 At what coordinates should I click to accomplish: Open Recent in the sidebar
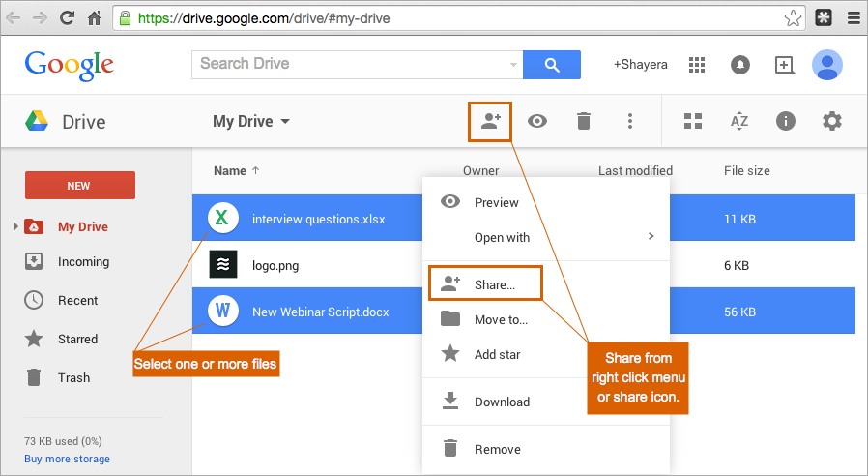[78, 300]
